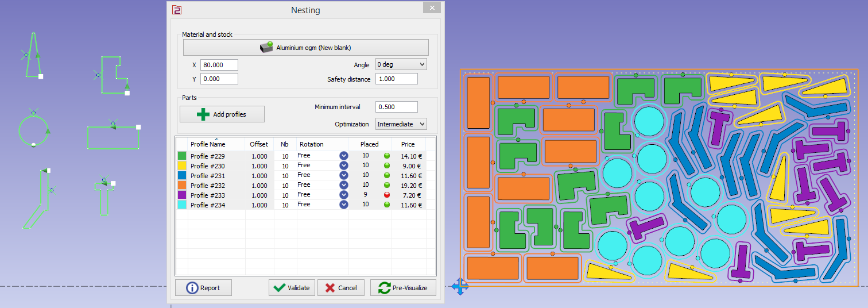The width and height of the screenshot is (868, 308).
Task: Open the Optimization dropdown showing Intermediate
Action: coord(401,124)
